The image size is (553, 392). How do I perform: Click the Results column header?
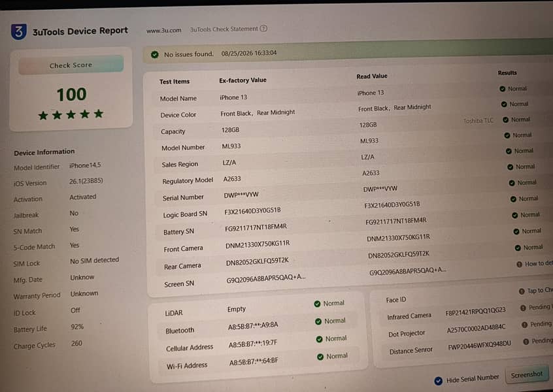[507, 73]
